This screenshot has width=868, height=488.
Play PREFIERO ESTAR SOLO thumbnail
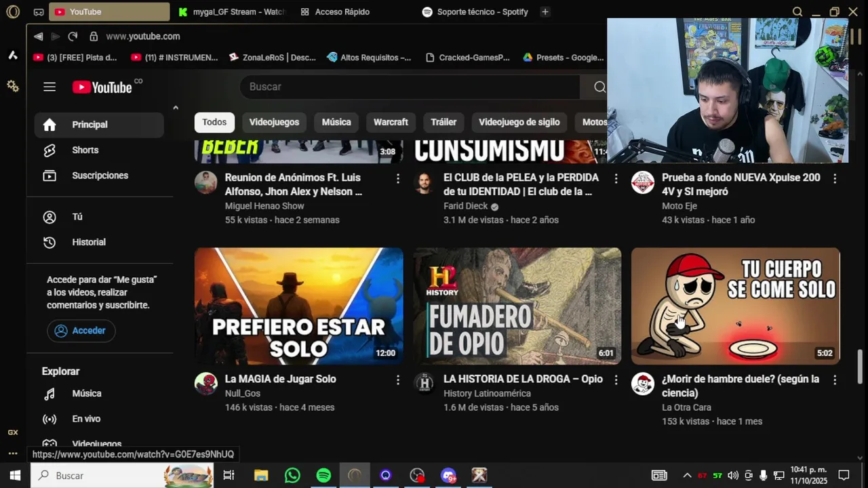pos(299,306)
